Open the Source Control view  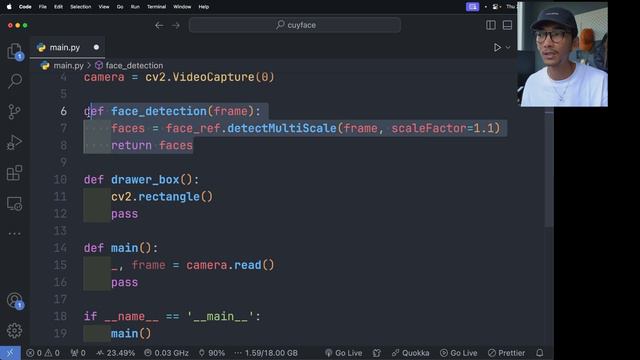coord(14,111)
